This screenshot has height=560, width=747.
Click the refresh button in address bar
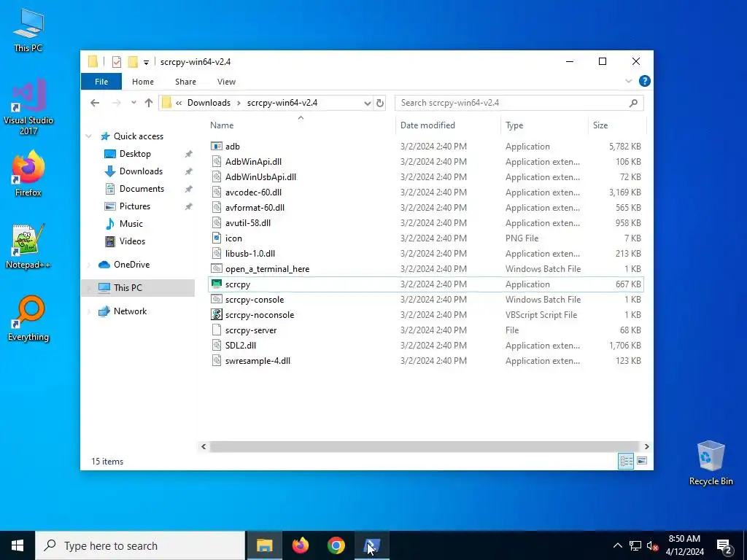[379, 103]
